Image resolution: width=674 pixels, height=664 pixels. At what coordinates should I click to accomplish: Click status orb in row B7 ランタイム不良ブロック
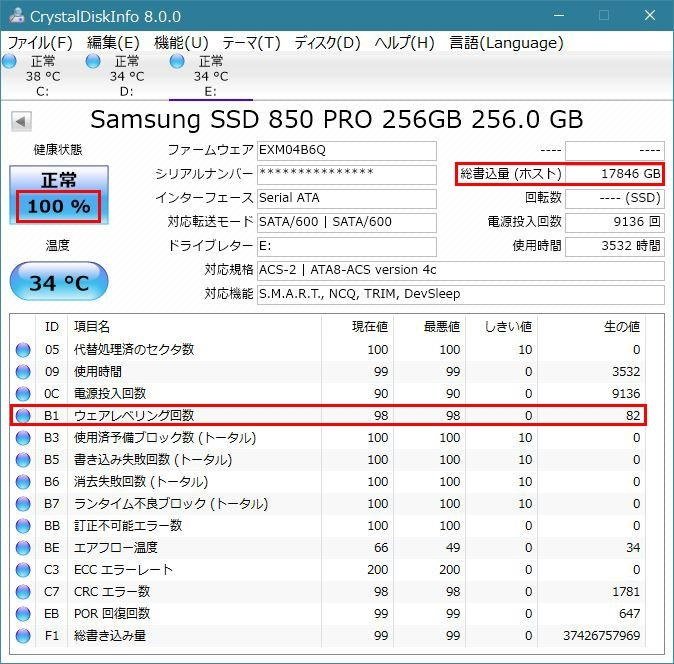23,504
